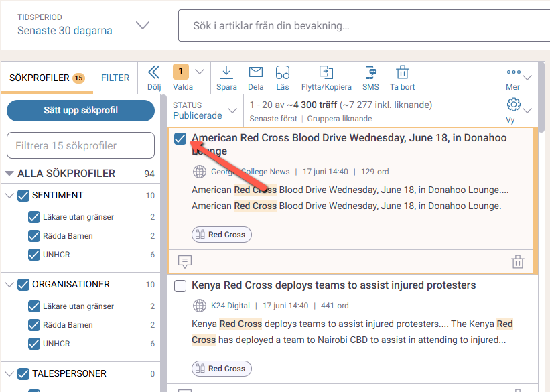
Task: Hide sidebar with the Dölj arrows icon
Action: point(154,72)
